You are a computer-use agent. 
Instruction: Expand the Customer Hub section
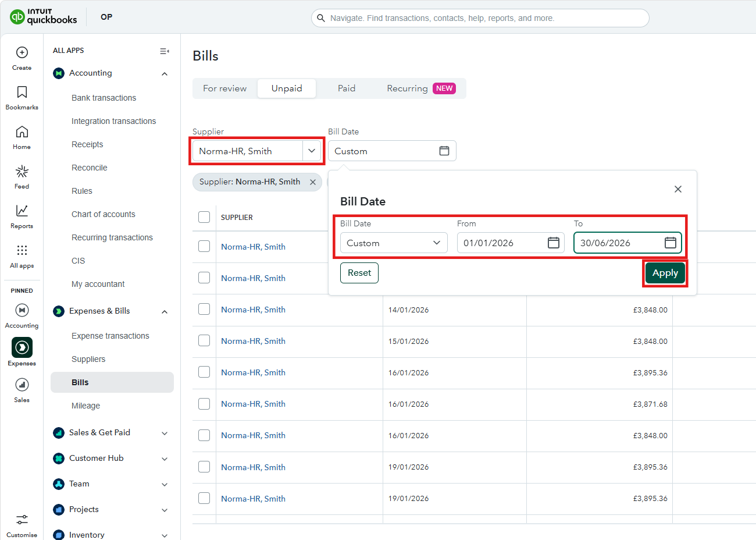(165, 459)
